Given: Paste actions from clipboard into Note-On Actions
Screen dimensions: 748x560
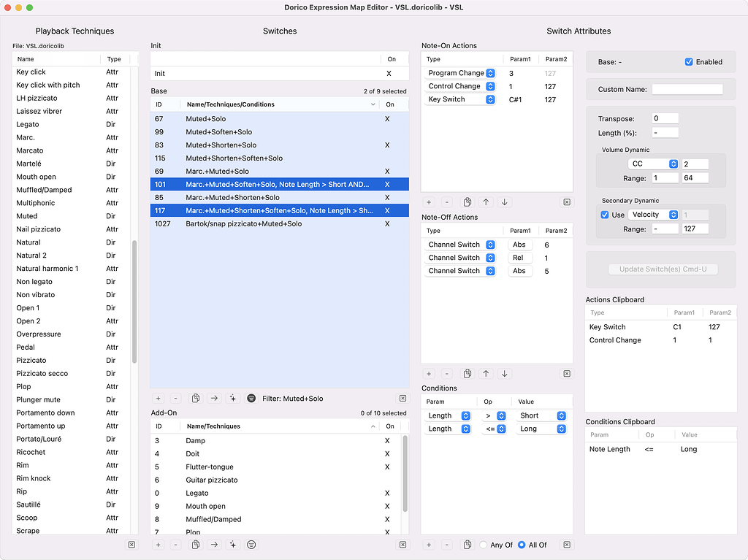Looking at the screenshot, I should 467,202.
